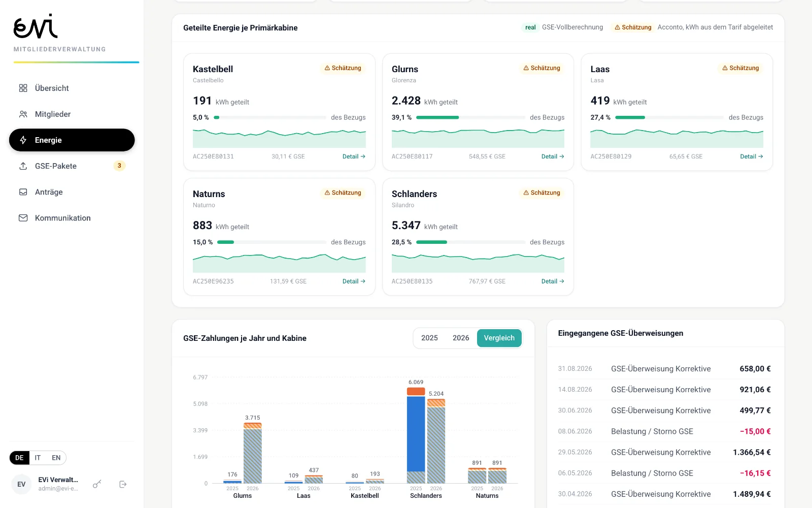Open the Mitglieder menu item
This screenshot has width=812, height=508.
coord(72,114)
